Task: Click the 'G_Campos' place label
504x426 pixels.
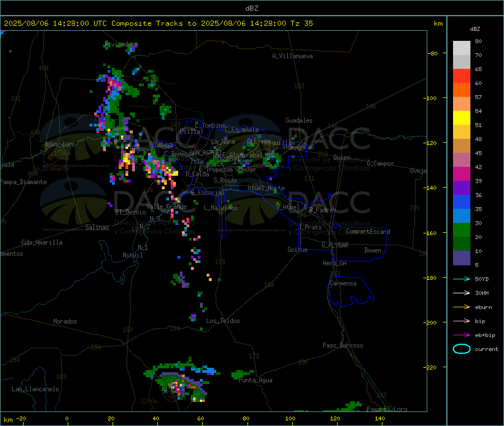Action: point(381,163)
